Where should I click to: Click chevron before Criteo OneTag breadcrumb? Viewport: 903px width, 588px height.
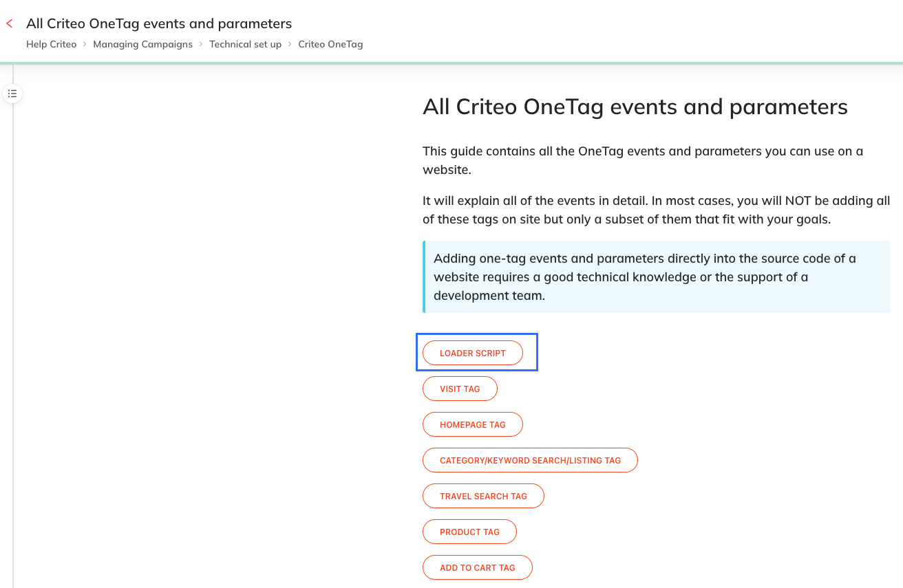point(290,45)
